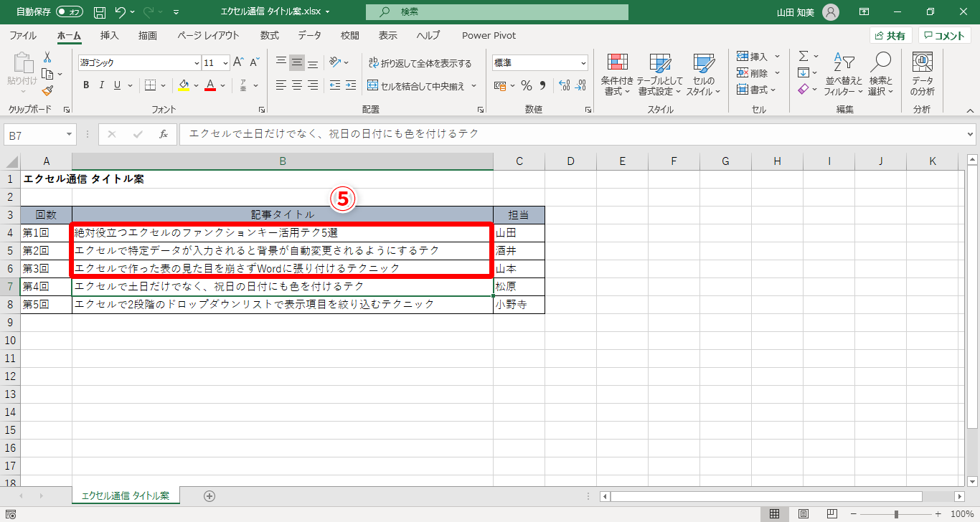
Task: Toggle Center horizontal text alignment
Action: [297, 85]
